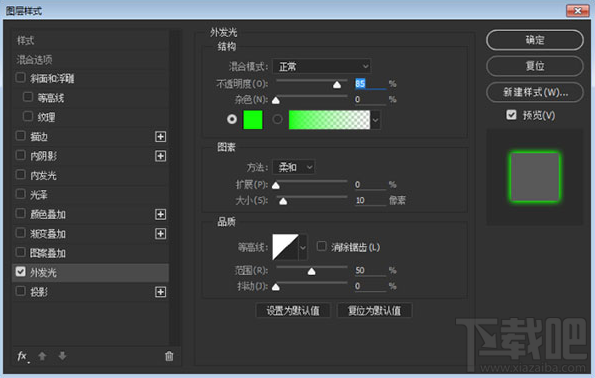Click the green-to-transparent gradient bar
595x378 pixels.
pos(329,120)
